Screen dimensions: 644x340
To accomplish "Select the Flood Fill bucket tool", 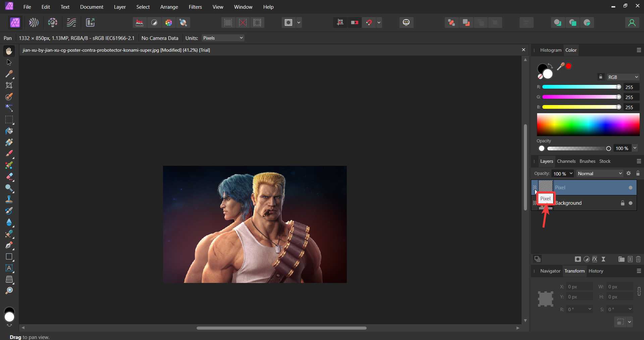I will point(9,131).
